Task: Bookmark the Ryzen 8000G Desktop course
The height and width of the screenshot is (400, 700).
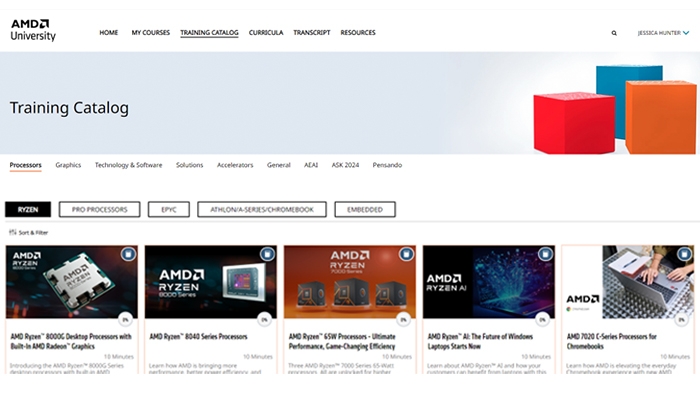Action: [128, 254]
